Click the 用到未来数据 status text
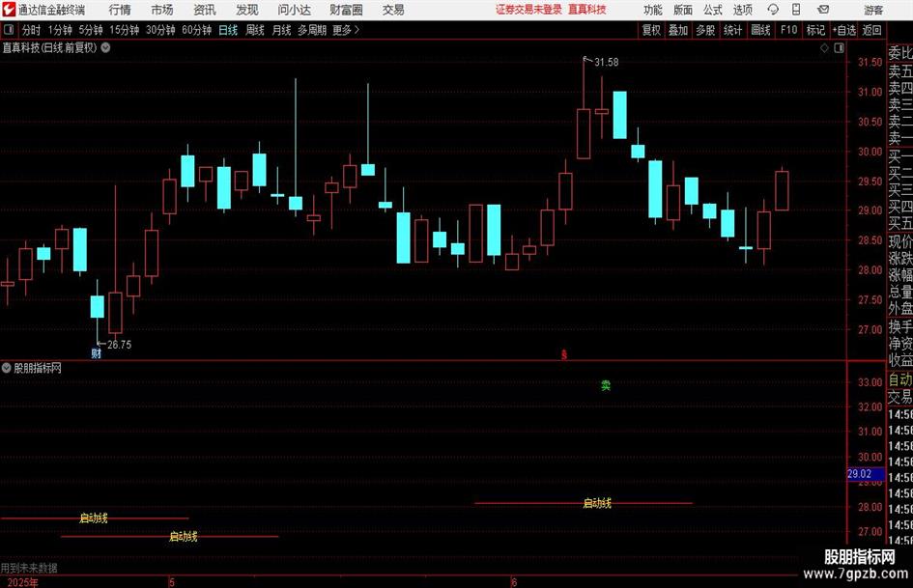Screen dimensions: 913x588 tap(29, 568)
